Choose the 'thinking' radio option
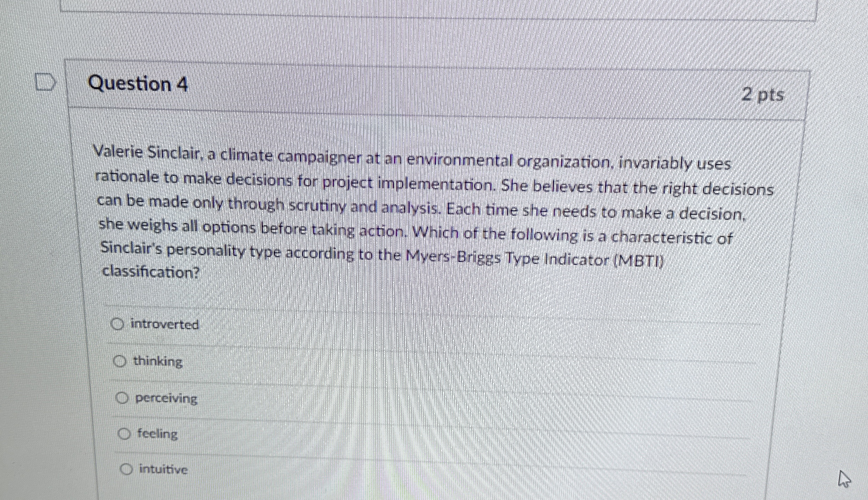Image resolution: width=868 pixels, height=500 pixels. pyautogui.click(x=120, y=361)
